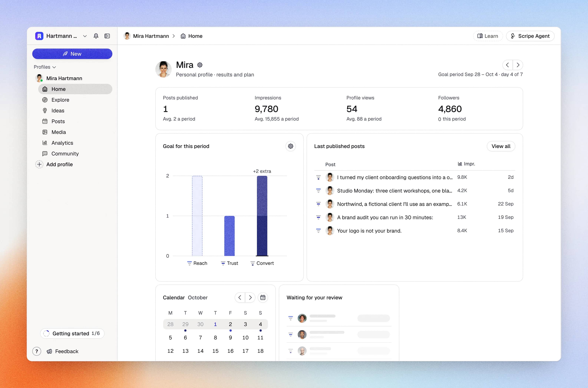The image size is (588, 388).
Task: Open the notifications bell
Action: (96, 36)
